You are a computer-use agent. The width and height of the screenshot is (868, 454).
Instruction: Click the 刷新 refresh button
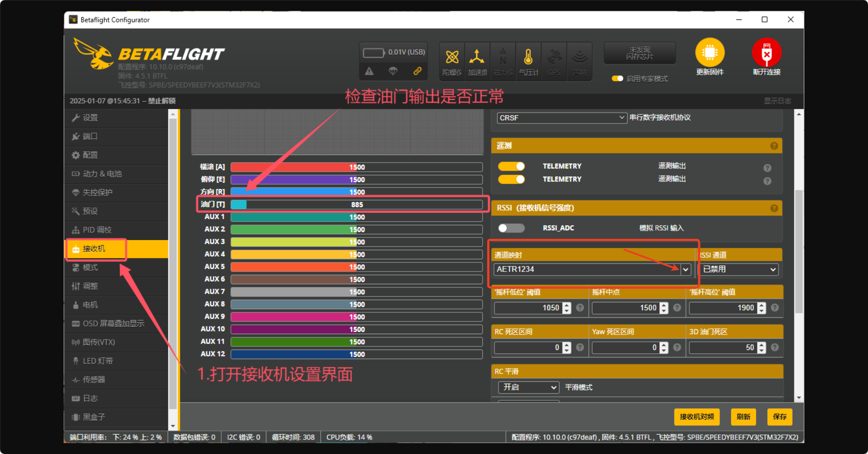pyautogui.click(x=743, y=417)
